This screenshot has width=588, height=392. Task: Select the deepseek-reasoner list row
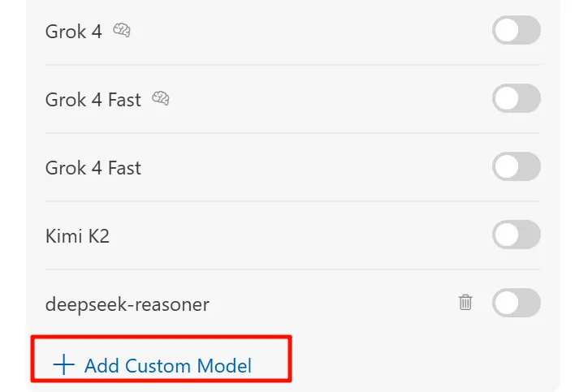pos(325,304)
